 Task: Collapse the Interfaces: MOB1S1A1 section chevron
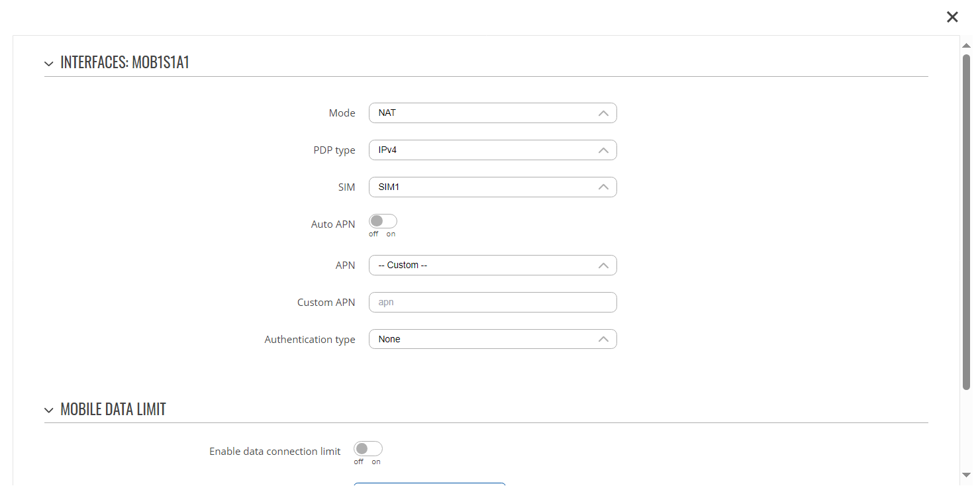(48, 64)
